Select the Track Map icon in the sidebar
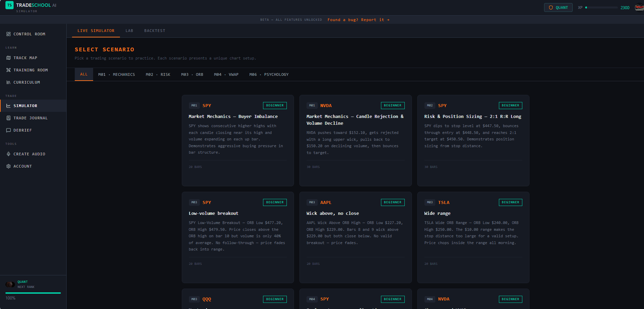Screen dimensions: 644x309 [8, 58]
